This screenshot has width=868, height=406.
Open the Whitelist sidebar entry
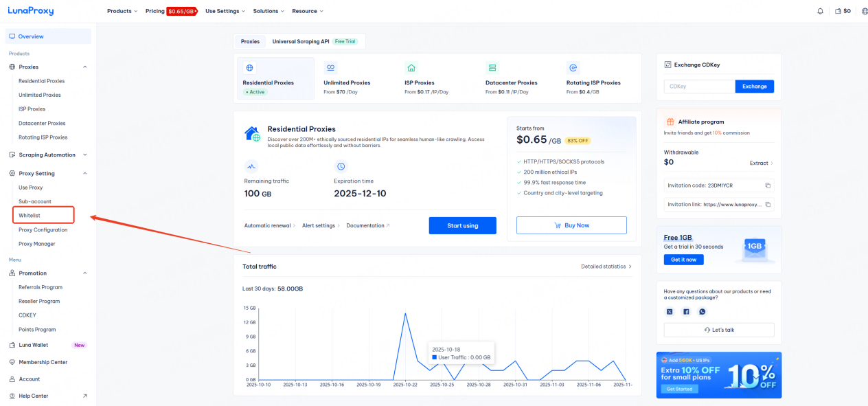(30, 215)
